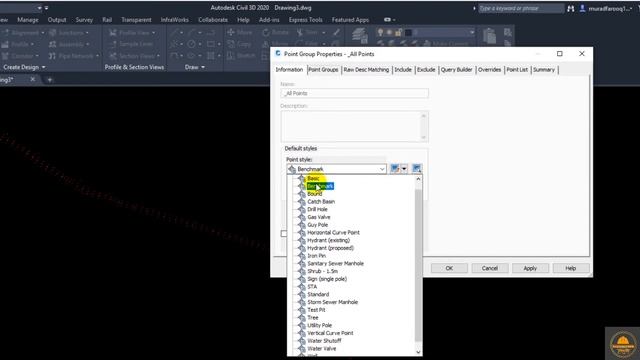
Task: Choose Guy Pole point style
Action: 318,225
